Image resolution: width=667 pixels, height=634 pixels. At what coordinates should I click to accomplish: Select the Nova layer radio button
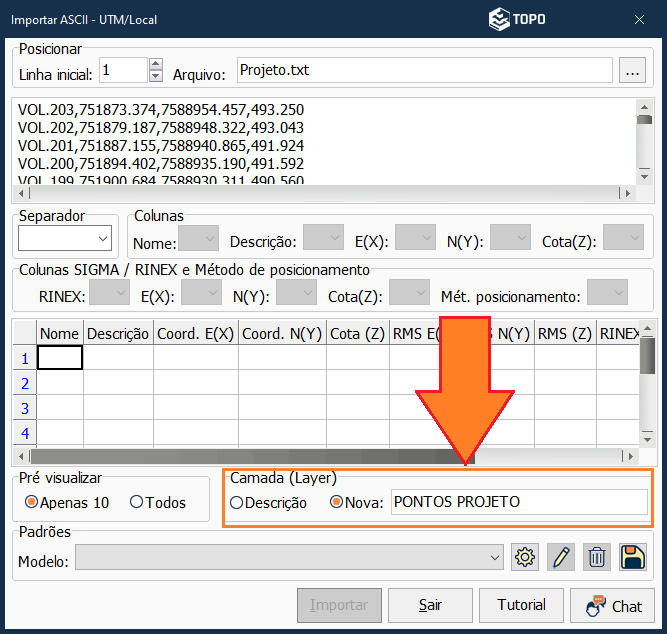point(336,502)
